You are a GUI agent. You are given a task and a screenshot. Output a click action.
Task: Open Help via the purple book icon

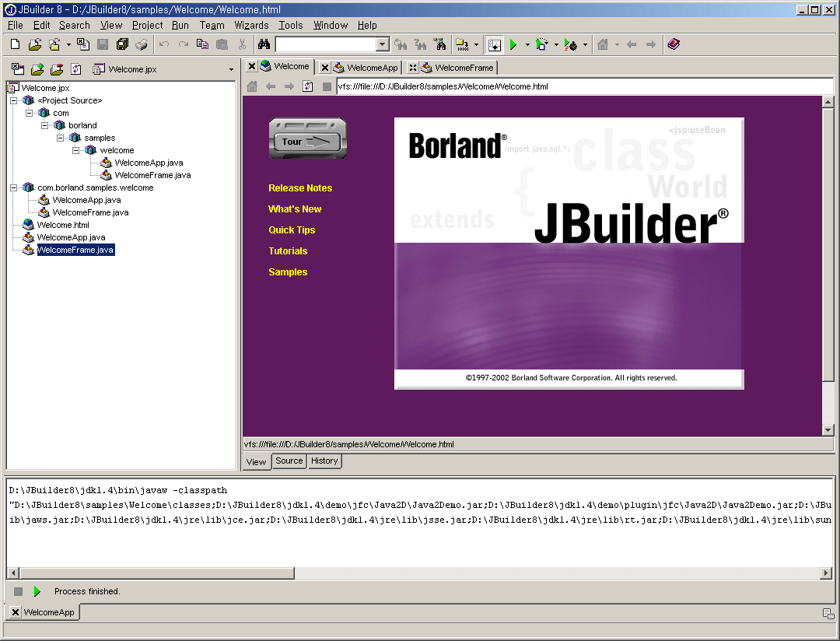coord(674,45)
